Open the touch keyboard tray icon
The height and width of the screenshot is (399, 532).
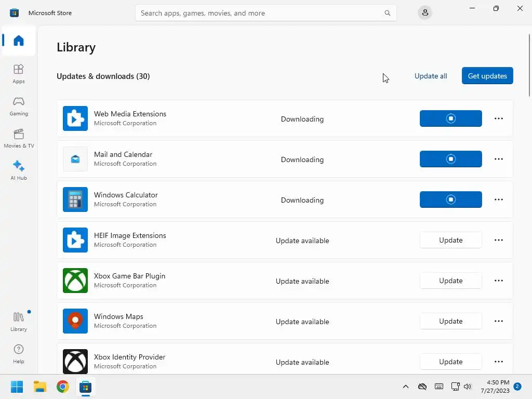(438, 387)
